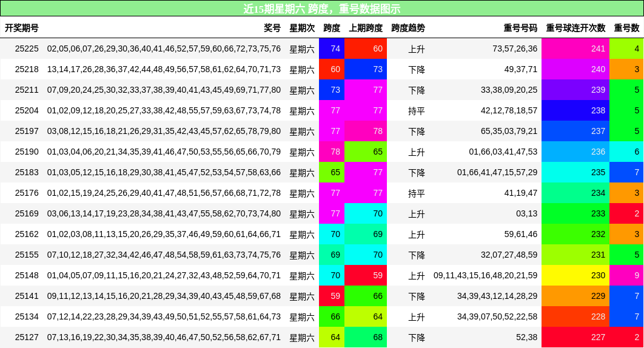Click the repeat numbers 73,57,26,36
Viewport: 644px width, 348px height.
tap(515, 49)
